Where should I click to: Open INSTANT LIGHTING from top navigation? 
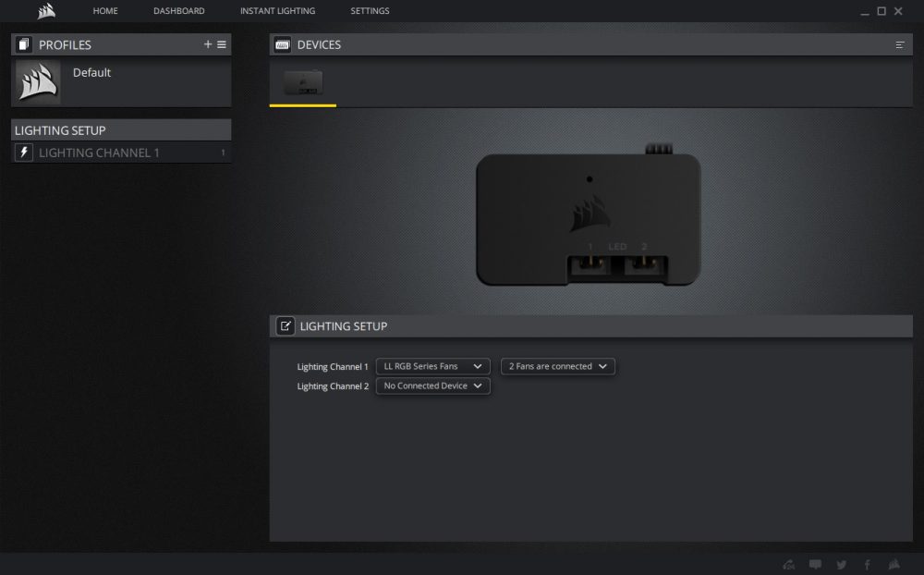[x=277, y=10]
